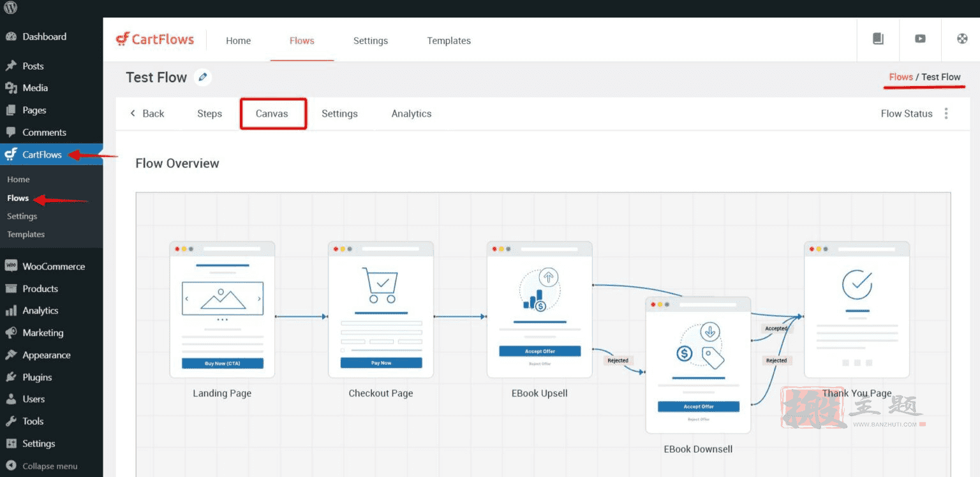Click the Comments bubble icon

[x=11, y=133]
